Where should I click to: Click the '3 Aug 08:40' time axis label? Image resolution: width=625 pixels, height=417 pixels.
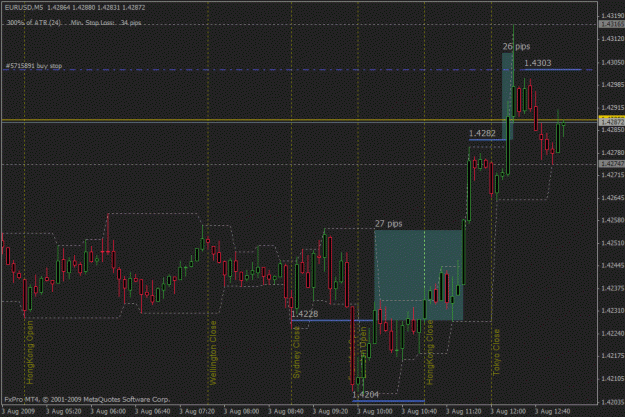point(286,411)
